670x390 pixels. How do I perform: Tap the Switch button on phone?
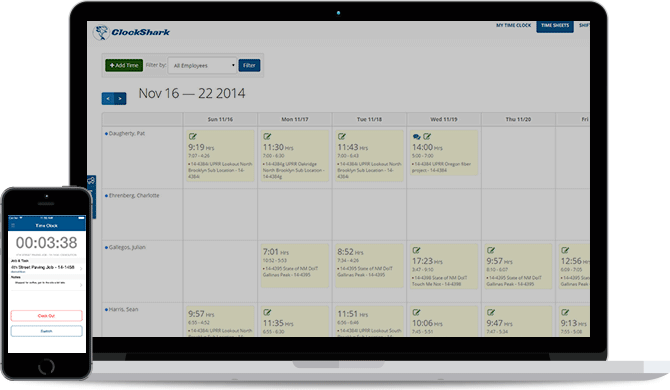46,331
